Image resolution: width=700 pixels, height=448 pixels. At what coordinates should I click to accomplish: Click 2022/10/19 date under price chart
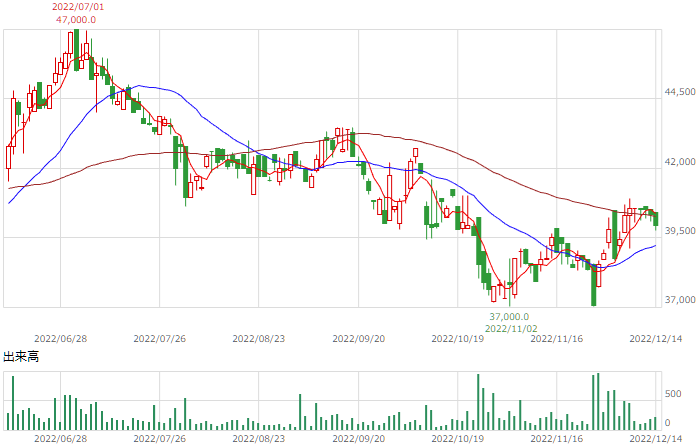pos(458,339)
